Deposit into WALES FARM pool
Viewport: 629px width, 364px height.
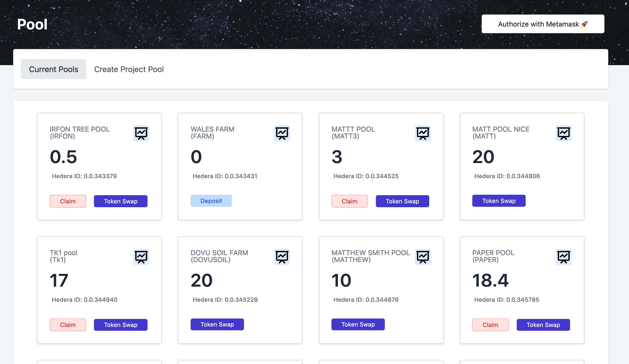(211, 201)
